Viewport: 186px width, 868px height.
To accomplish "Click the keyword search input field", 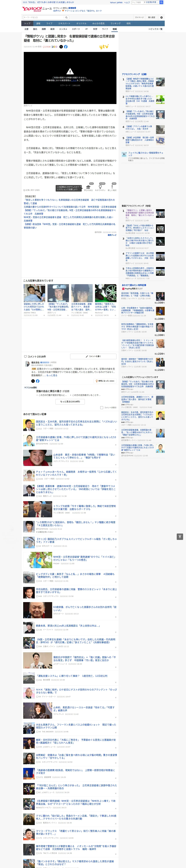I will point(44,17).
